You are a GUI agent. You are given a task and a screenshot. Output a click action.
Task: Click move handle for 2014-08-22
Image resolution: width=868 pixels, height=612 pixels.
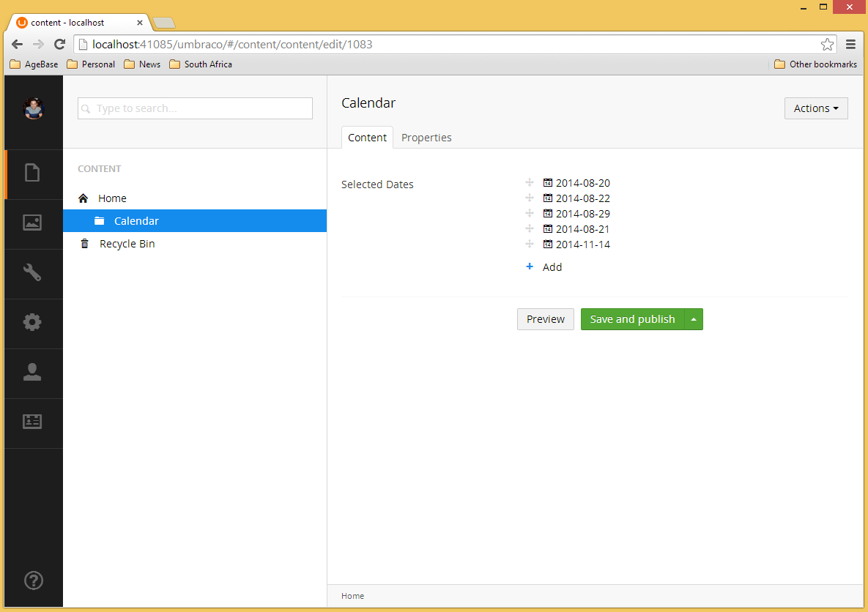530,198
